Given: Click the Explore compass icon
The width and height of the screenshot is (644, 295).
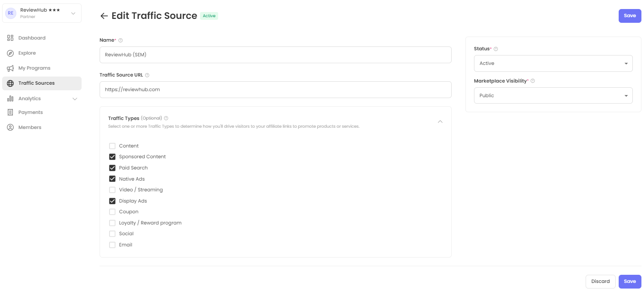Looking at the screenshot, I should (x=10, y=53).
